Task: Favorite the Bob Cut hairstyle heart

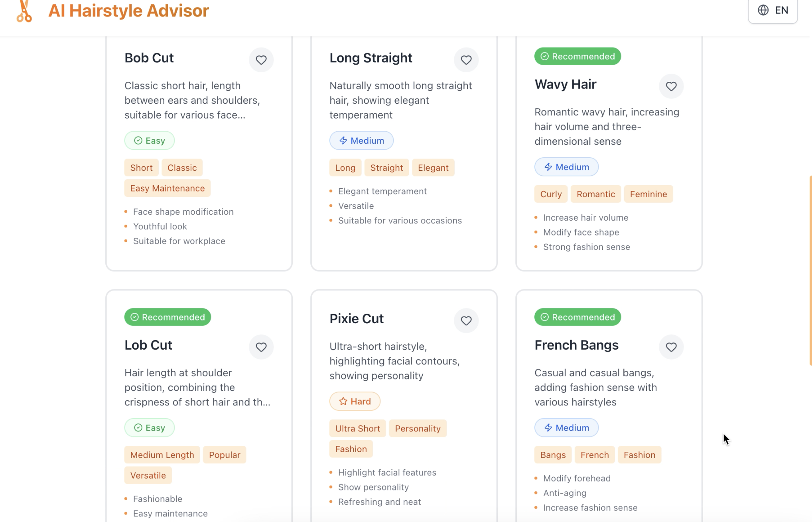Action: point(261,60)
